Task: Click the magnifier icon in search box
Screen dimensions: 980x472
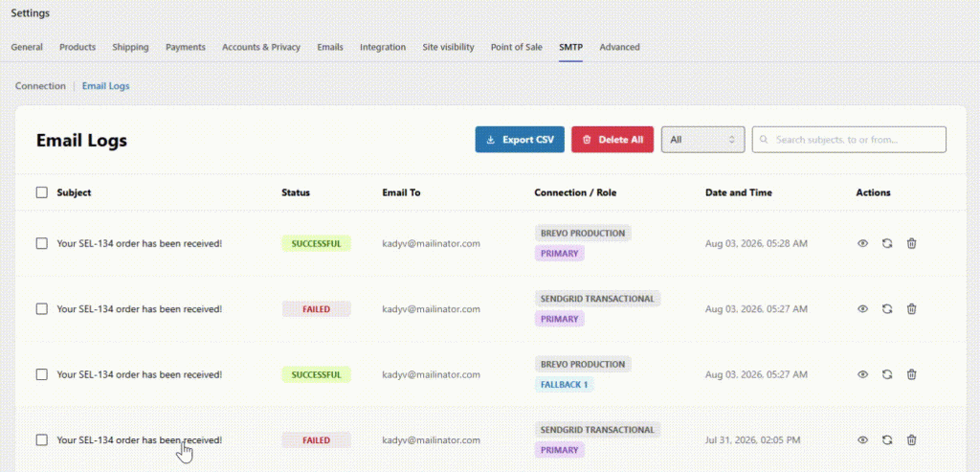Action: pos(765,140)
